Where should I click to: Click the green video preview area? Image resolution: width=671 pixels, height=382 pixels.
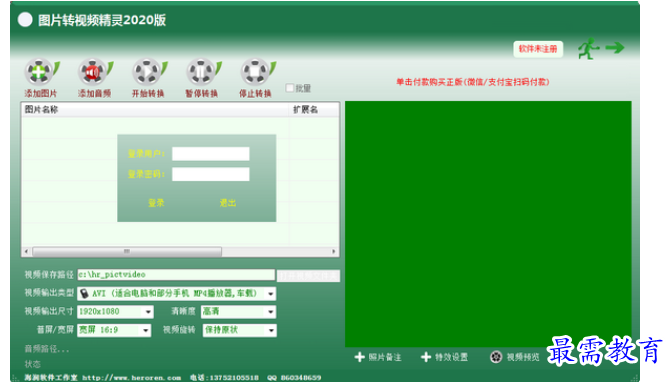(488, 224)
